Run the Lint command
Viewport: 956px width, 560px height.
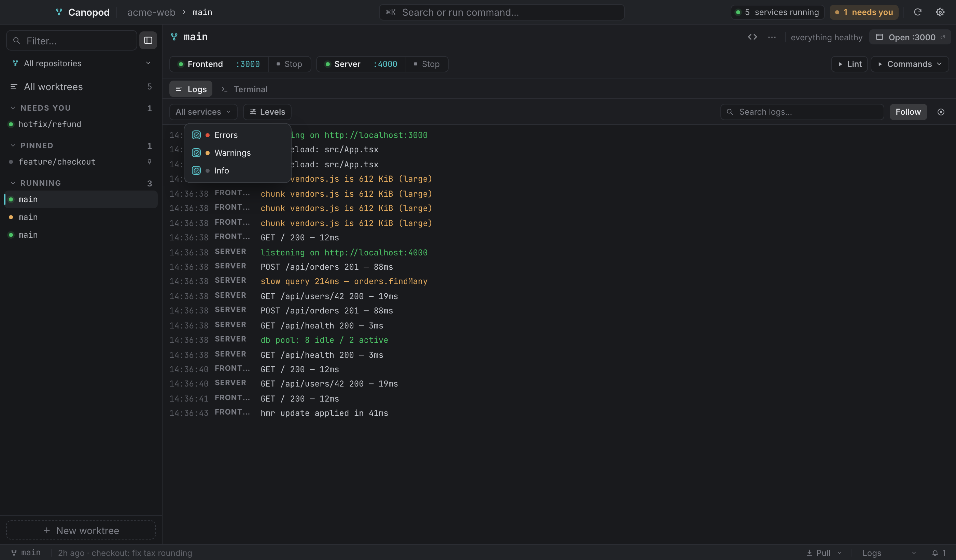[849, 64]
